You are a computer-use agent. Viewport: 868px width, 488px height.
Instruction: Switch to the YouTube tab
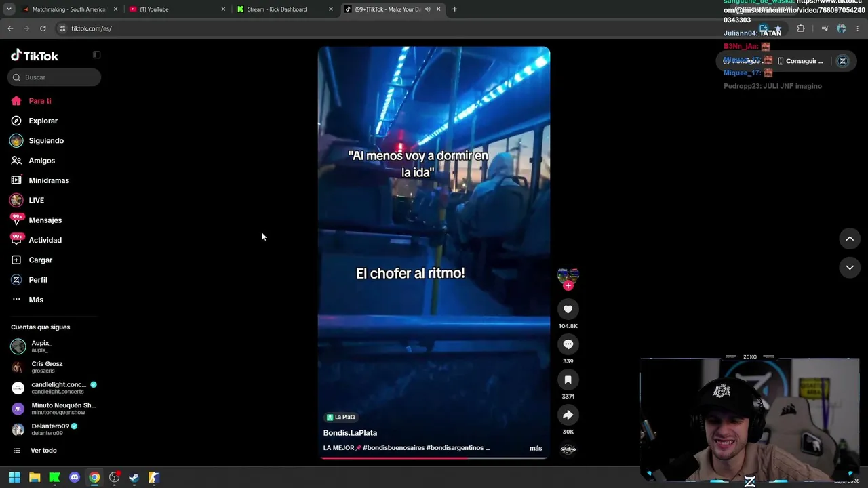[177, 9]
